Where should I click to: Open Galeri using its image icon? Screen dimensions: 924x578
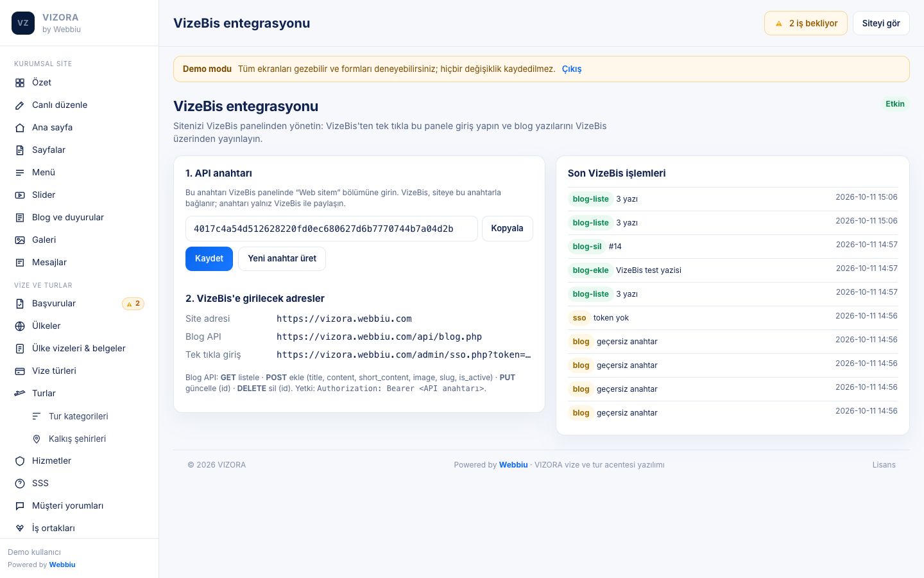point(20,240)
